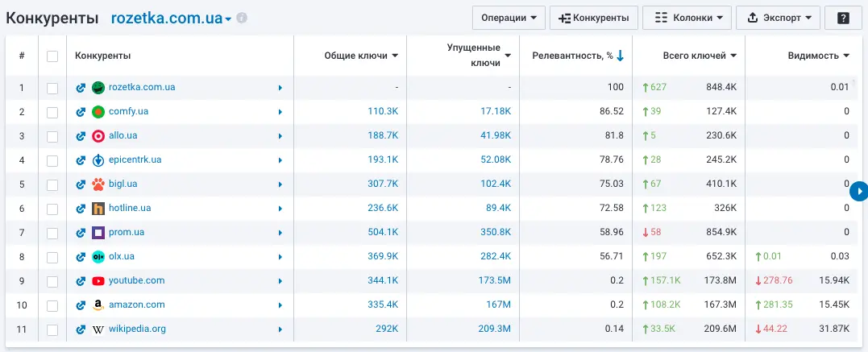Open common keys 307.7K for bigl.ua
The image size is (868, 352).
coord(383,184)
